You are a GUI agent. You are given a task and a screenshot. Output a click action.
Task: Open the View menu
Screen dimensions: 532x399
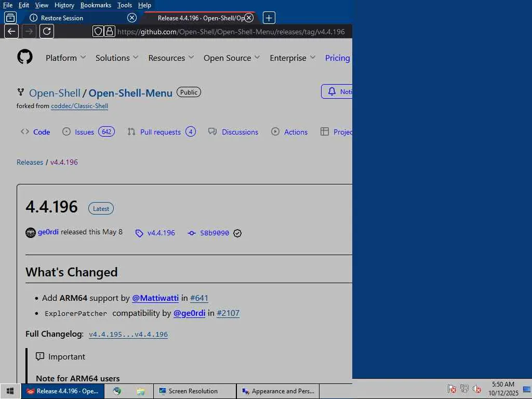42,5
